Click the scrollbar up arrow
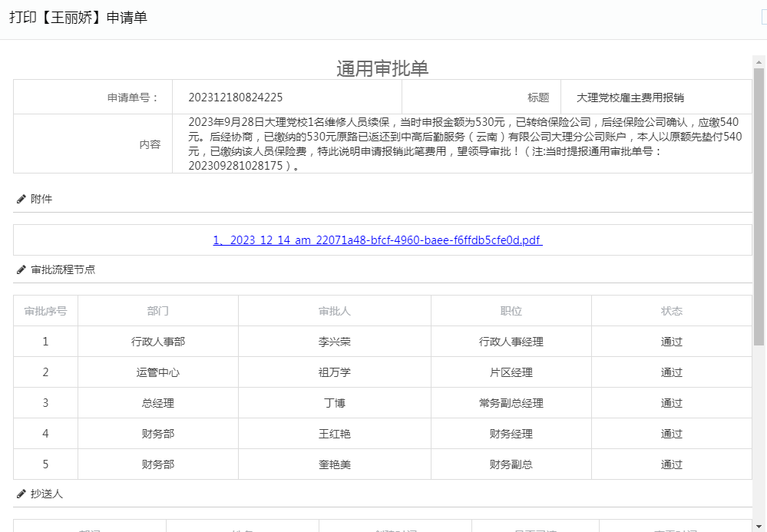Viewport: 767px width, 532px height. (x=759, y=61)
